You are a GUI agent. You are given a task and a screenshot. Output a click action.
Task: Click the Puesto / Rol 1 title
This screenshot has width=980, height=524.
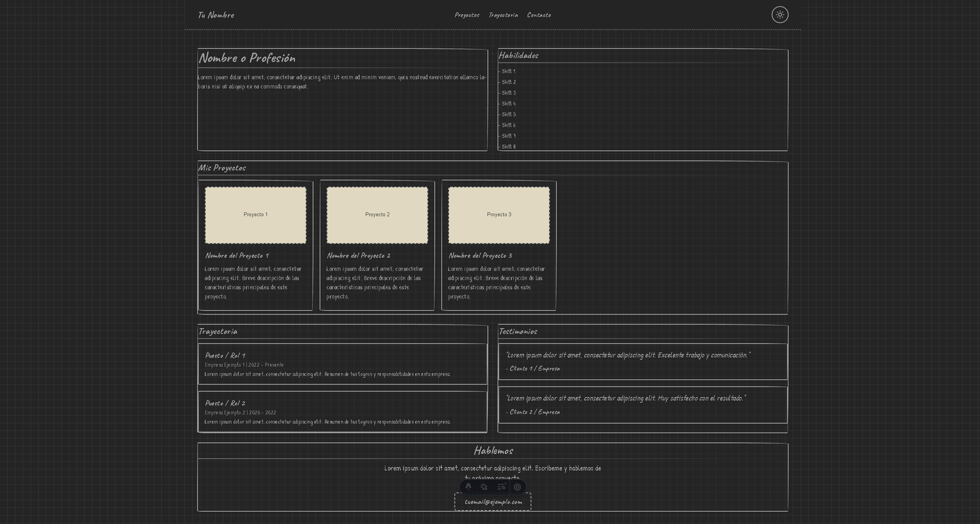tap(225, 355)
